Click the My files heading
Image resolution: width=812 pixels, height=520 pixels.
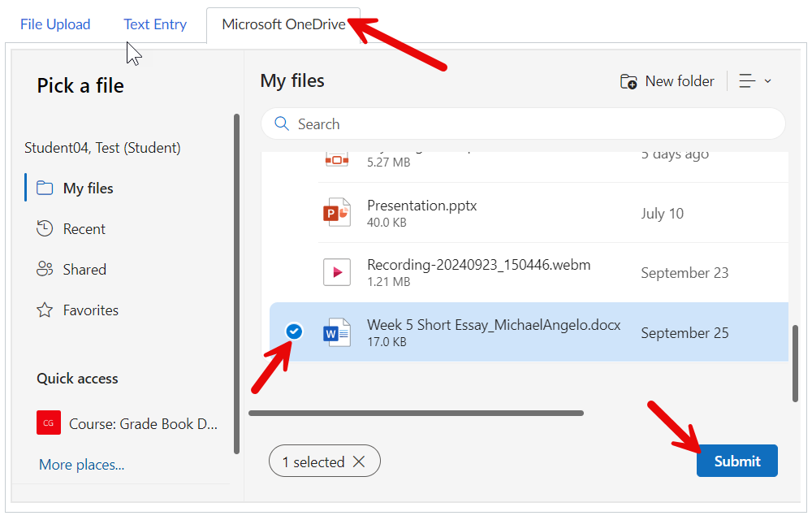click(292, 80)
